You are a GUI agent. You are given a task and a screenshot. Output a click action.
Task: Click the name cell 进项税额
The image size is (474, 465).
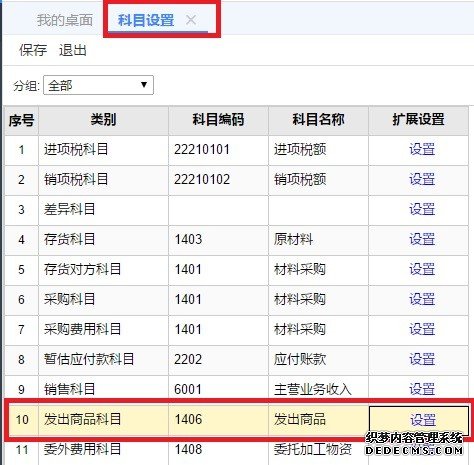coord(318,150)
